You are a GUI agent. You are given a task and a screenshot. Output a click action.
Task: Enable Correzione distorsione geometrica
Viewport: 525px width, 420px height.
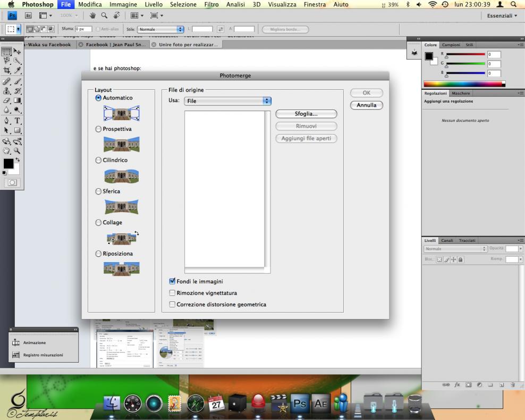[172, 304]
